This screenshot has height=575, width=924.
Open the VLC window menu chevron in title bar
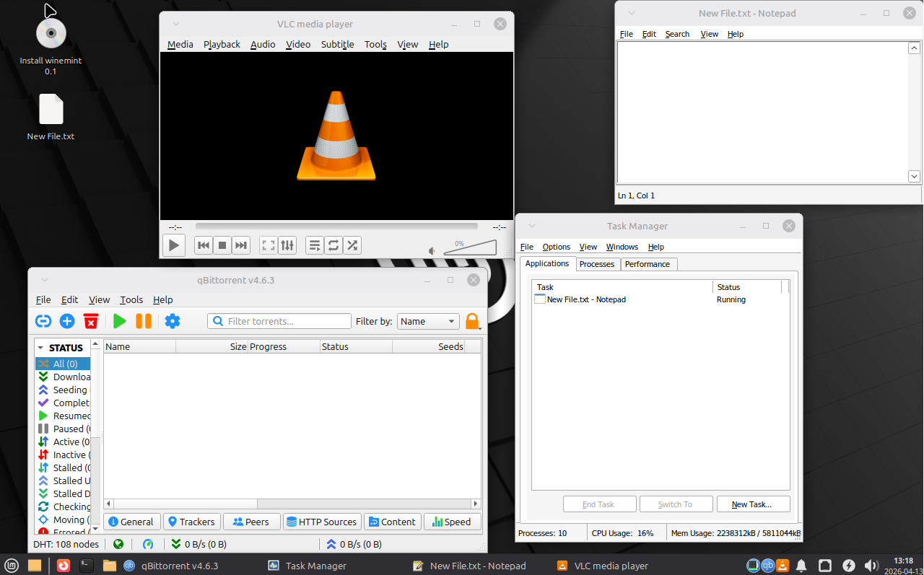pyautogui.click(x=176, y=25)
